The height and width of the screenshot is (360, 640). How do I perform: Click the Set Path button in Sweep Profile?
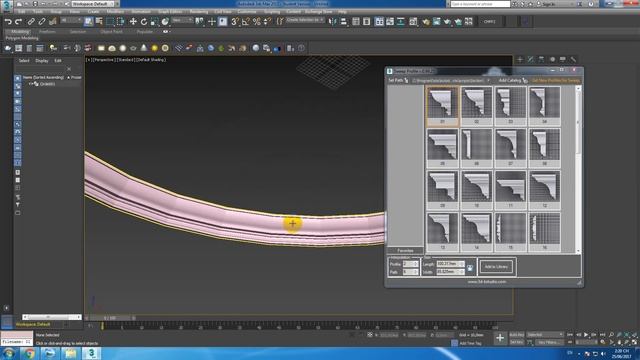pos(398,80)
